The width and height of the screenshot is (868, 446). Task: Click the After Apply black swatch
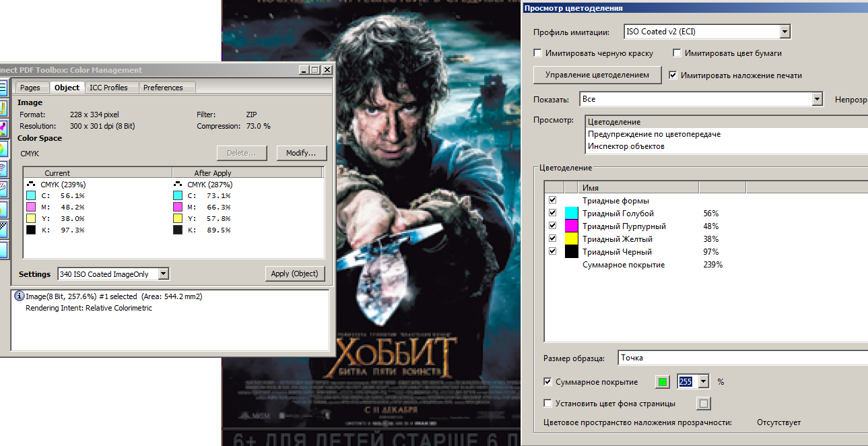point(178,230)
